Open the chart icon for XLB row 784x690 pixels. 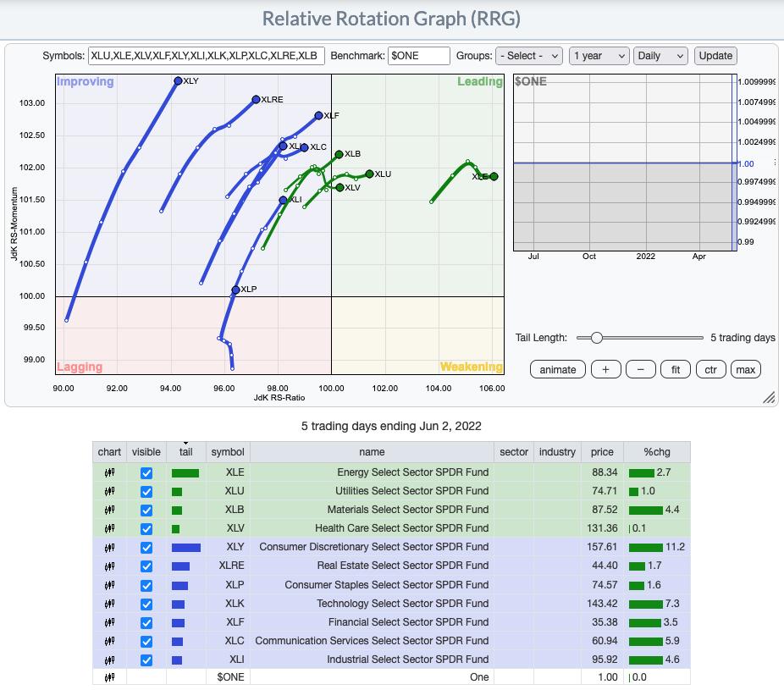click(x=109, y=510)
